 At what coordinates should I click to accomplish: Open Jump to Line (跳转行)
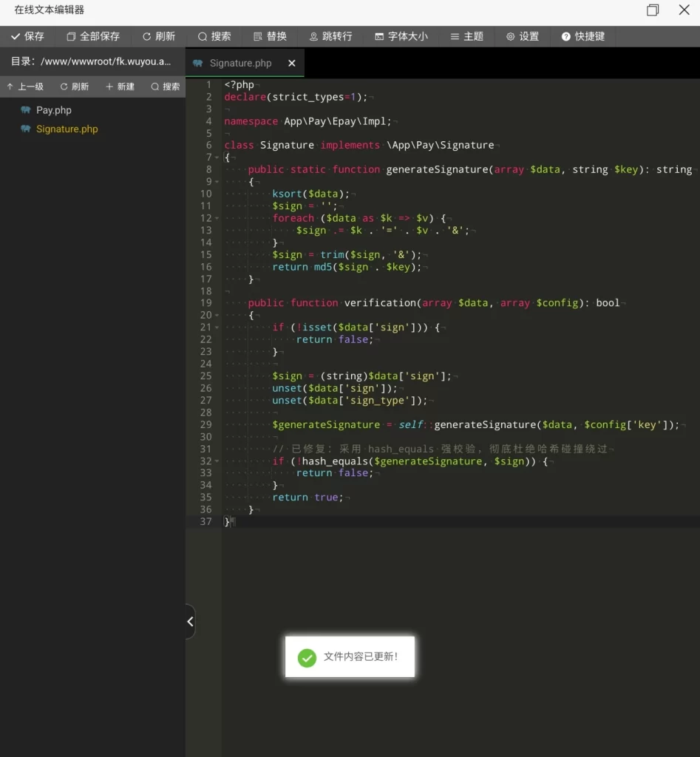(330, 36)
